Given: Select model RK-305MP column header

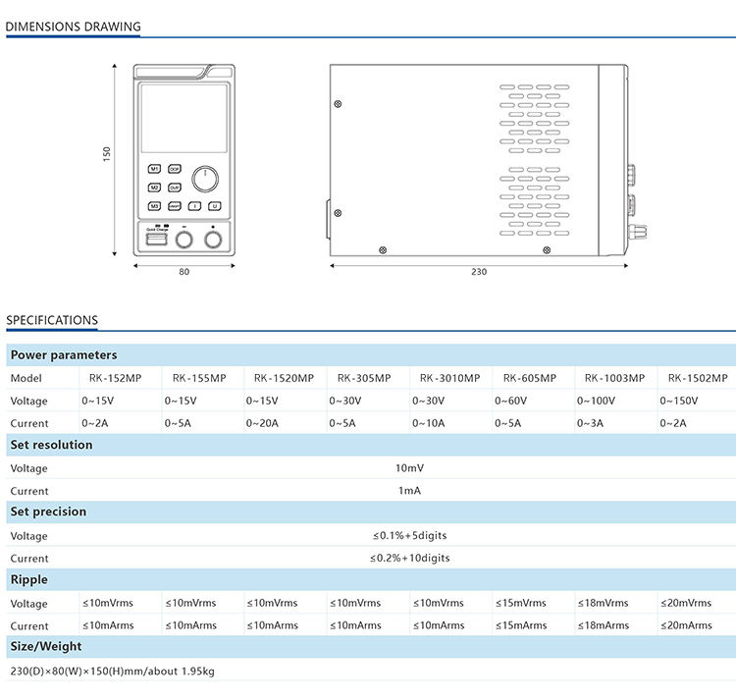Looking at the screenshot, I should (364, 378).
